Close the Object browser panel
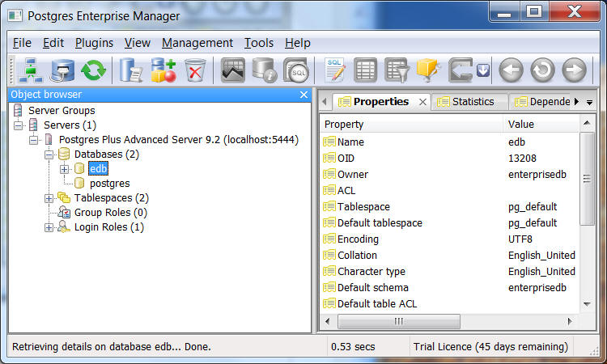This screenshot has width=607, height=364. click(x=303, y=95)
